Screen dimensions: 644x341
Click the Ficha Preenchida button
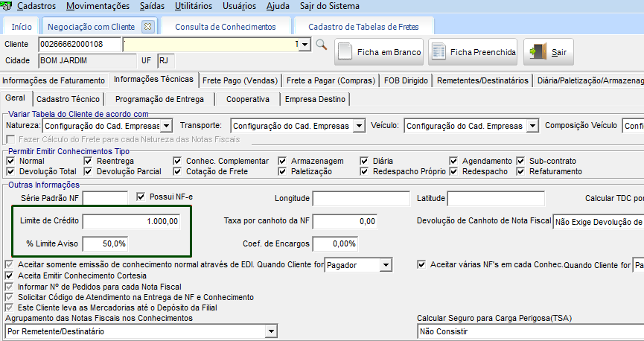point(474,52)
